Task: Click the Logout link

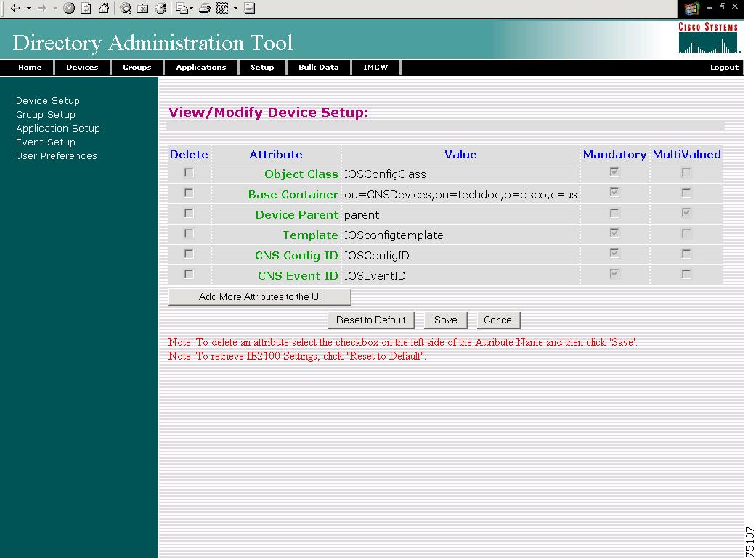Action: (x=724, y=67)
